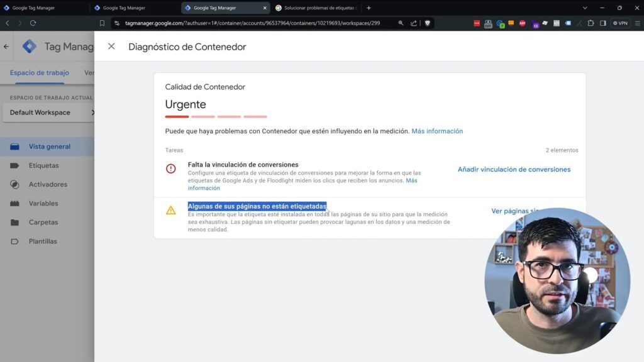Click the Brave shields icon
Image resolution: width=644 pixels, height=362 pixels.
click(428, 23)
